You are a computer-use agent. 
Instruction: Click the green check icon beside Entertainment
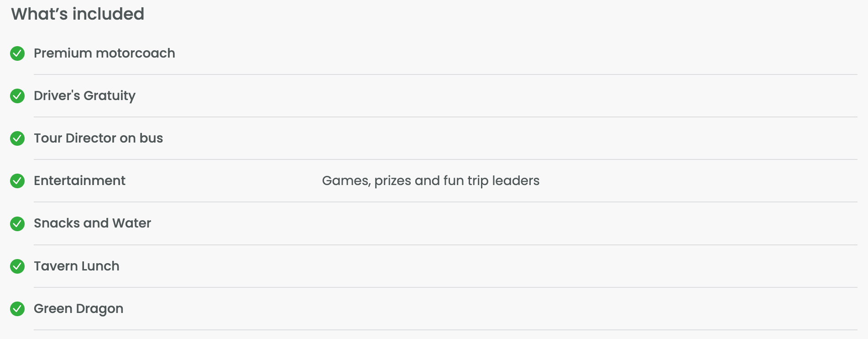click(17, 181)
